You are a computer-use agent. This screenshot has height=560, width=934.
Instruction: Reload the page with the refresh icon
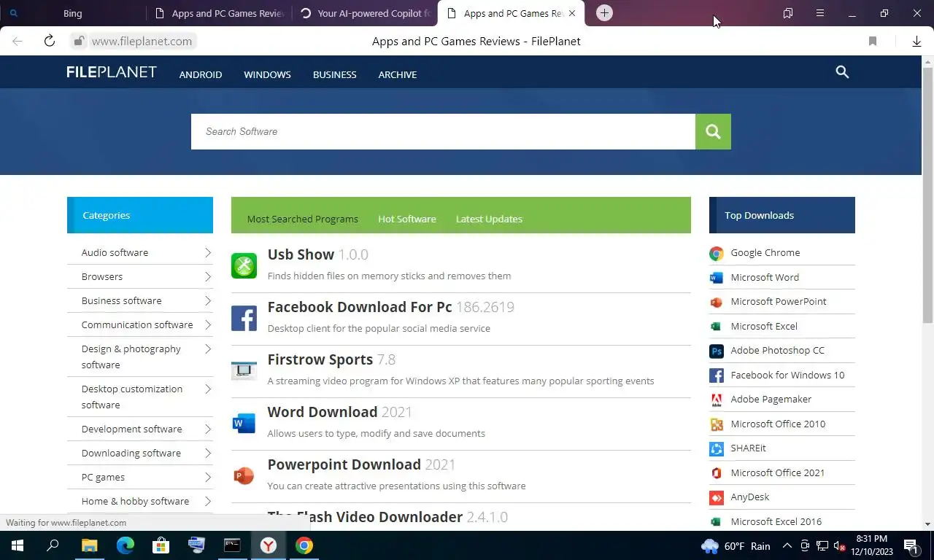coord(50,41)
